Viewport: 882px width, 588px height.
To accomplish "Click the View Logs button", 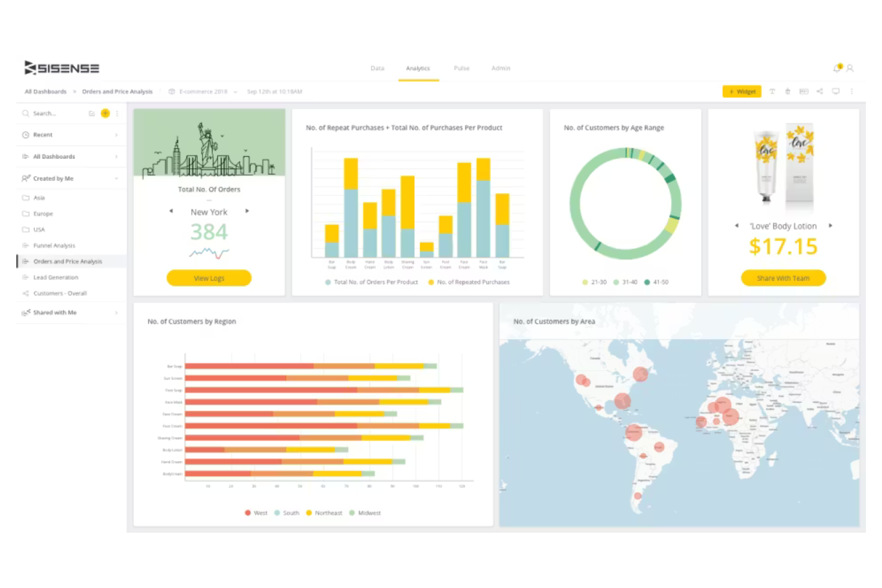I will click(x=209, y=278).
